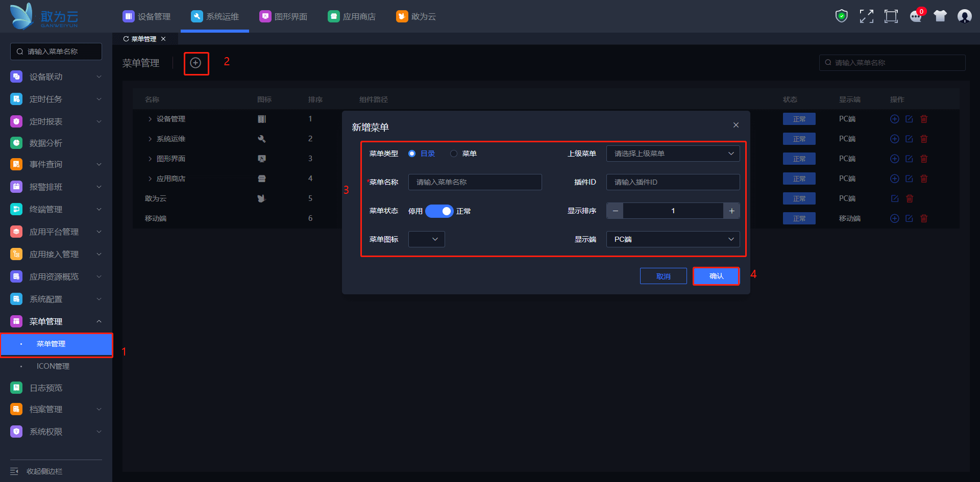Click the sidebar menu search box
The height and width of the screenshot is (482, 980).
(56, 52)
